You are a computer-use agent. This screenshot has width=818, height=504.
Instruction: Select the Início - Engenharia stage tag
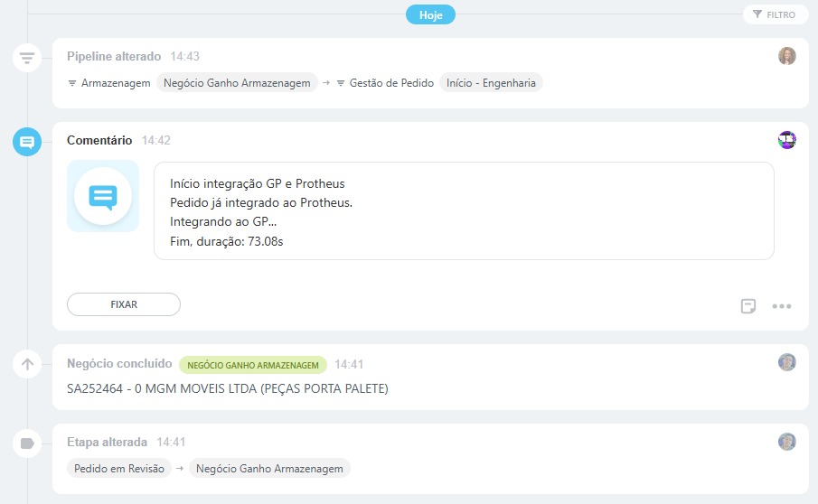coord(491,83)
